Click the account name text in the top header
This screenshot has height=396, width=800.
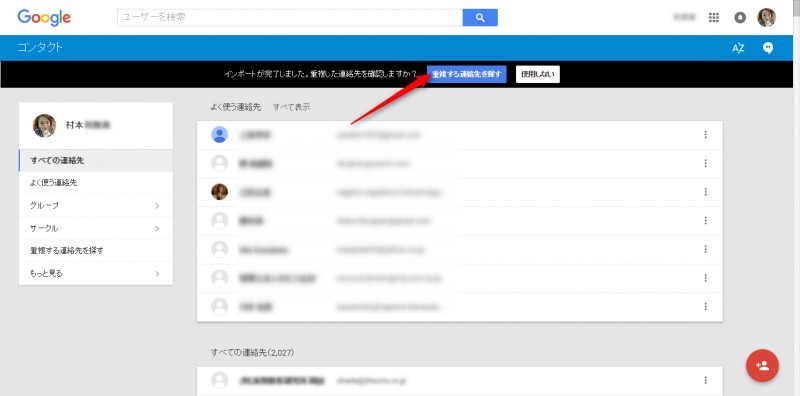[x=684, y=17]
